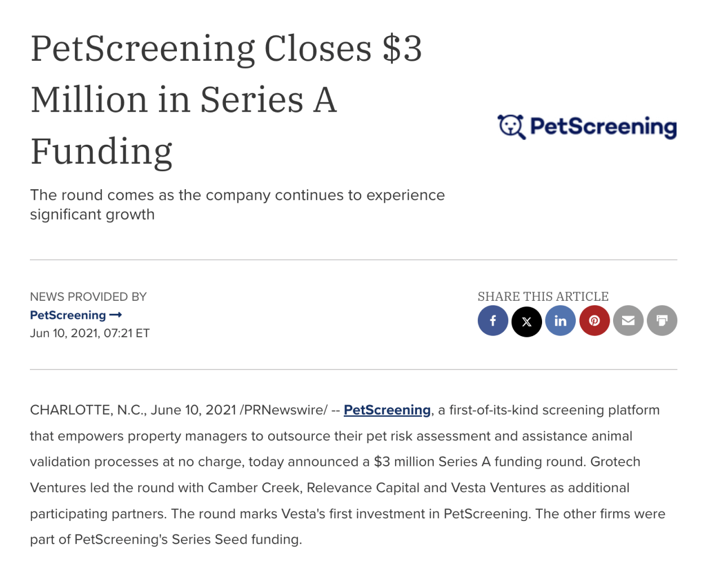Pin the article on Pinterest
This screenshot has width=710, height=588.
[x=594, y=321]
